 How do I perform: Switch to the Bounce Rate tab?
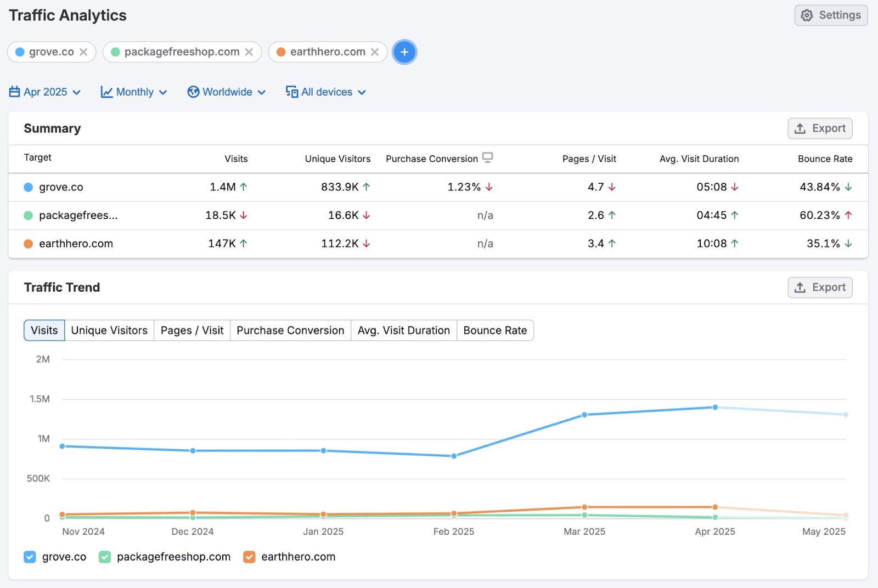[x=494, y=330]
